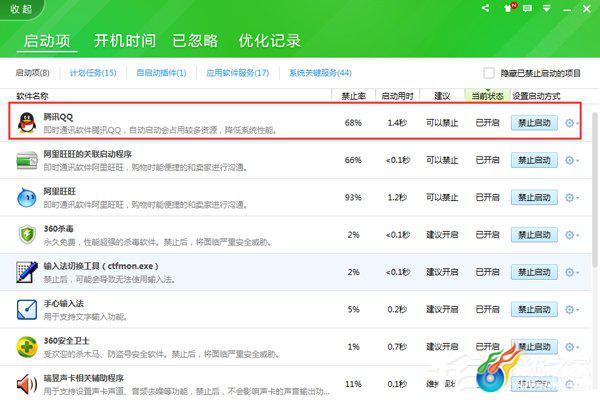Click 禁止启动 for 手心输入法
The width and height of the screenshot is (600, 400).
(x=534, y=309)
